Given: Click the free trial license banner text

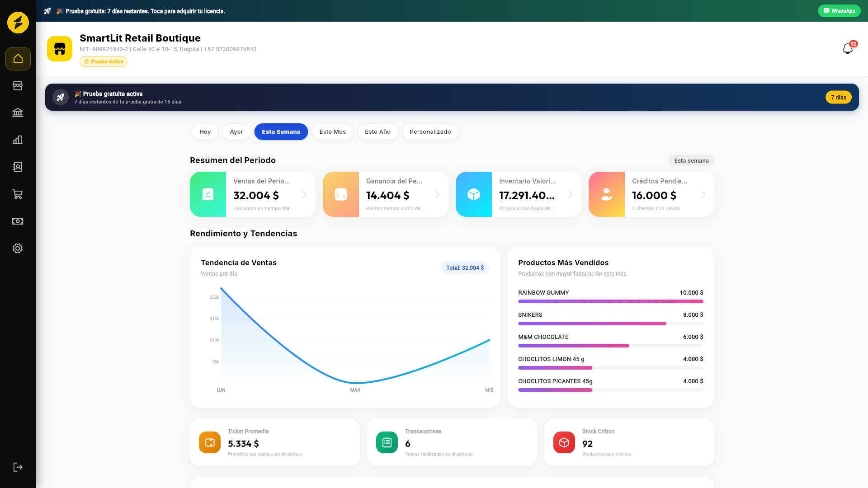Looking at the screenshot, I should pos(145,11).
